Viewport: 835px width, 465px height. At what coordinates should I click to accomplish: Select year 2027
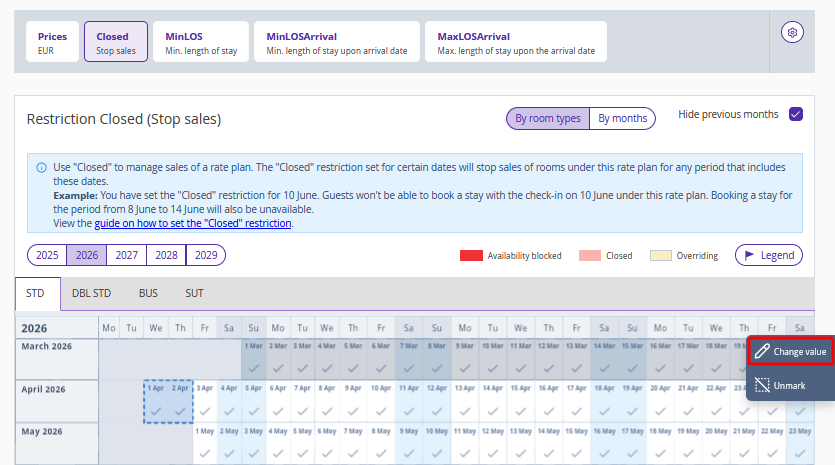click(x=126, y=255)
